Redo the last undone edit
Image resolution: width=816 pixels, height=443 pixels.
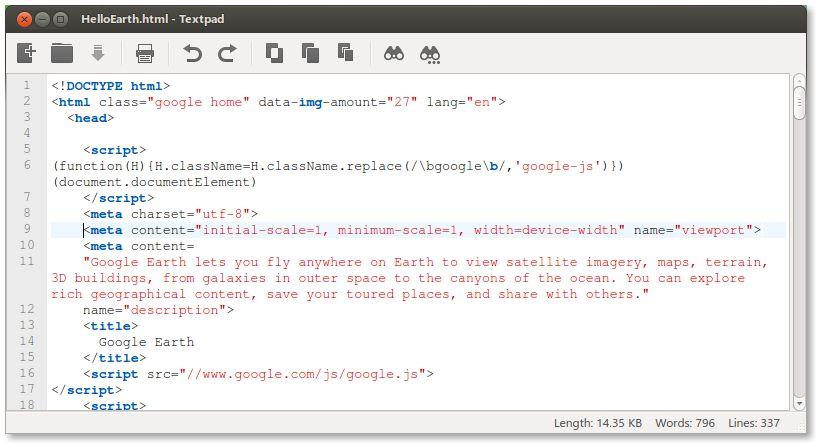tap(227, 53)
